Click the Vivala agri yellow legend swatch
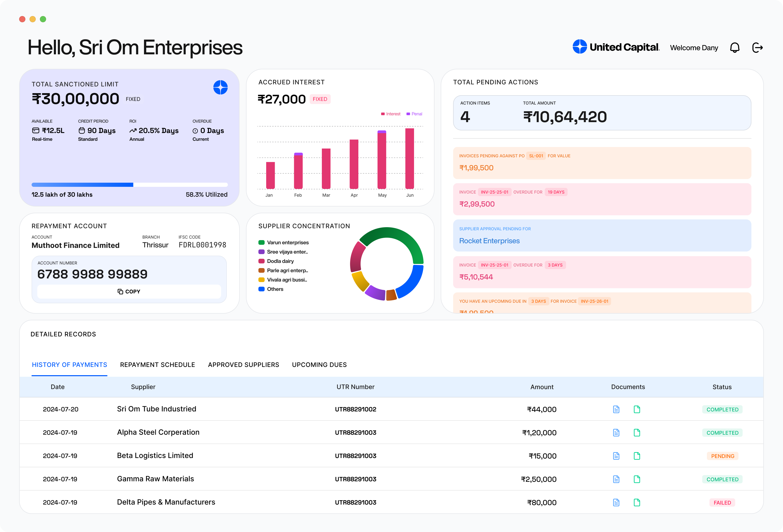This screenshot has width=783, height=532. [x=262, y=280]
